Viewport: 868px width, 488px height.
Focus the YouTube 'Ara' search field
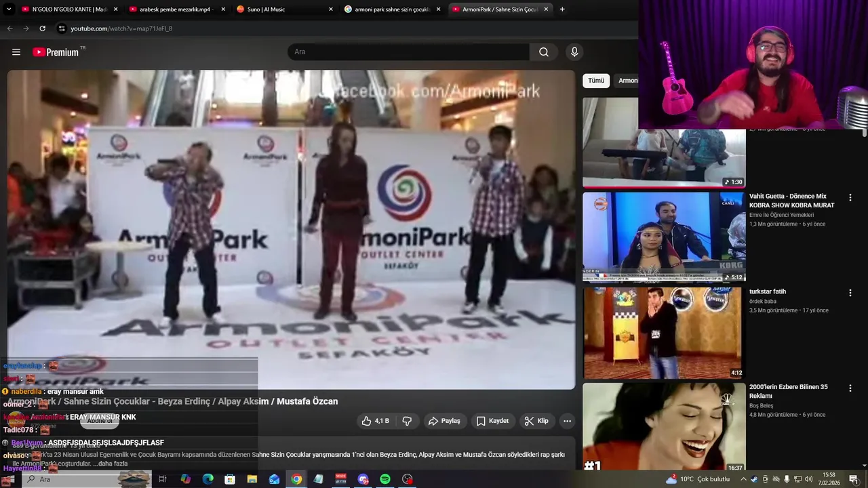click(409, 52)
